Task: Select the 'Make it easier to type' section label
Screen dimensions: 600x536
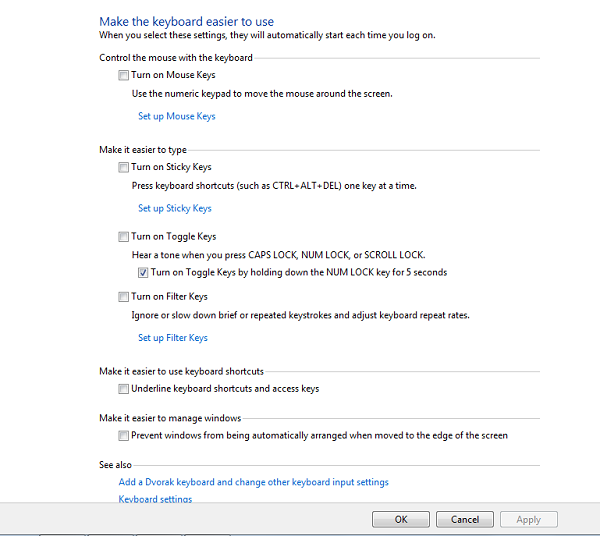Action: coord(142,150)
